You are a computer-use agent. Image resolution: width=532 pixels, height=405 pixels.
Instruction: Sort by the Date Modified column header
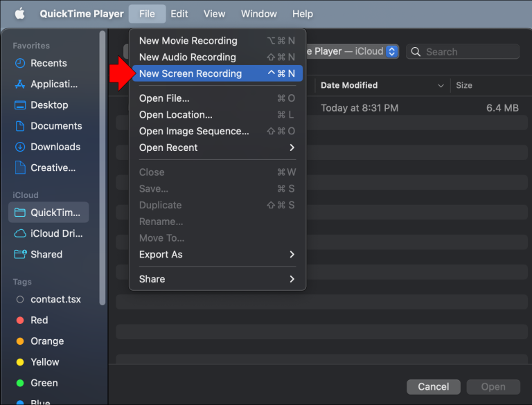point(349,85)
